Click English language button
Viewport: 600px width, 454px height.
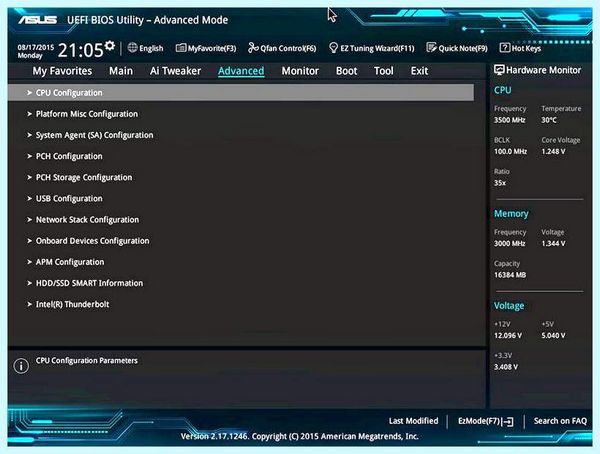click(x=145, y=48)
